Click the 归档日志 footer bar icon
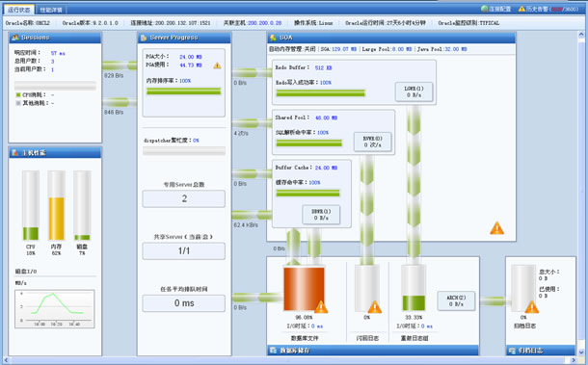 [x=512, y=351]
